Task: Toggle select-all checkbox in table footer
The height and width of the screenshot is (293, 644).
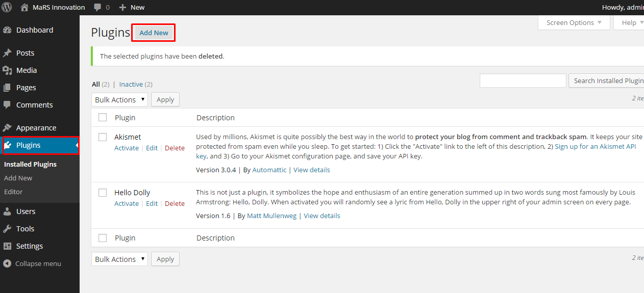Action: click(103, 237)
